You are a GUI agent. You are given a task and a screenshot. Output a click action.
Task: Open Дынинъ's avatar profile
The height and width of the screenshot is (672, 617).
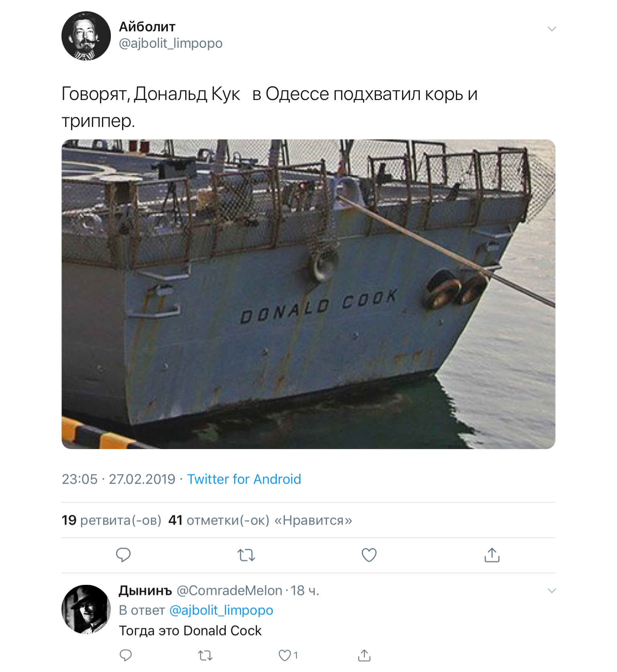(86, 609)
